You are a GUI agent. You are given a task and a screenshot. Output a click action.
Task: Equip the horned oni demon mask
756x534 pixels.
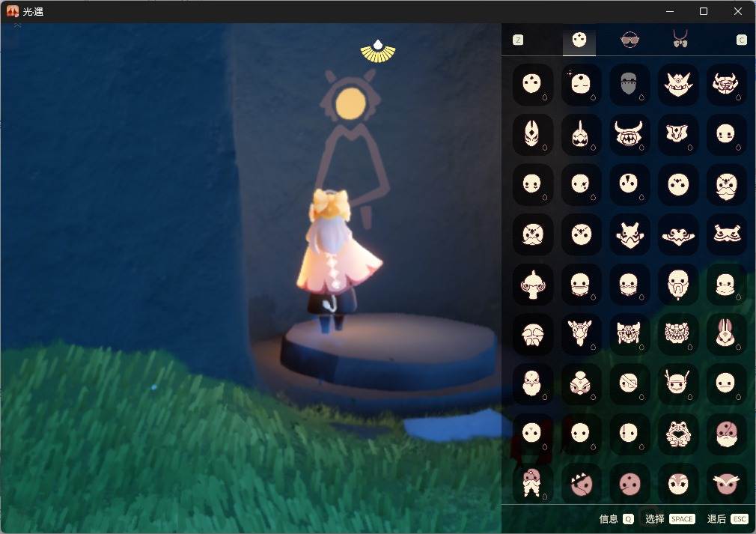(726, 85)
